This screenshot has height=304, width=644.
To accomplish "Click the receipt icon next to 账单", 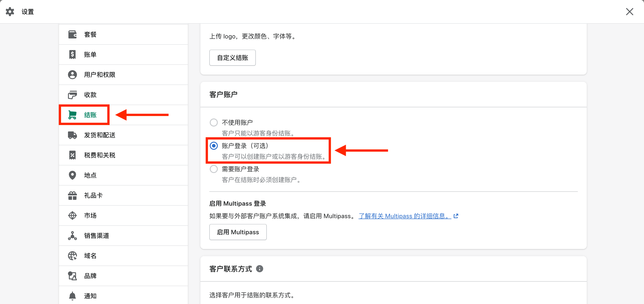I will coord(72,55).
